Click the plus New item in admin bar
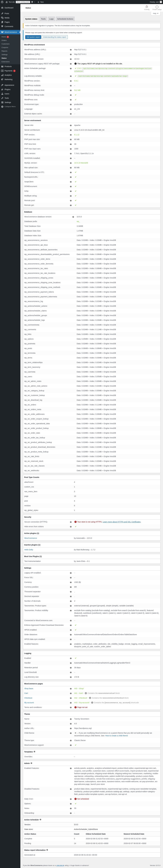The height and width of the screenshot is (868, 163). [x=40, y=2]
